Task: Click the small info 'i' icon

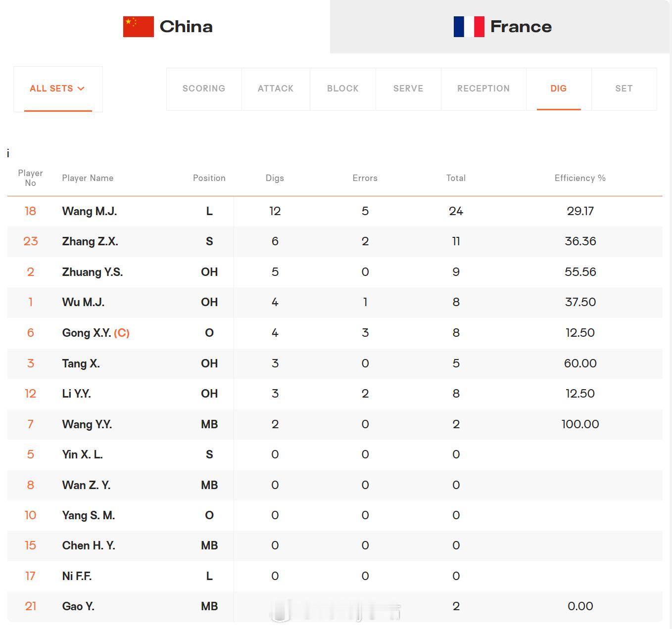Action: click(8, 154)
